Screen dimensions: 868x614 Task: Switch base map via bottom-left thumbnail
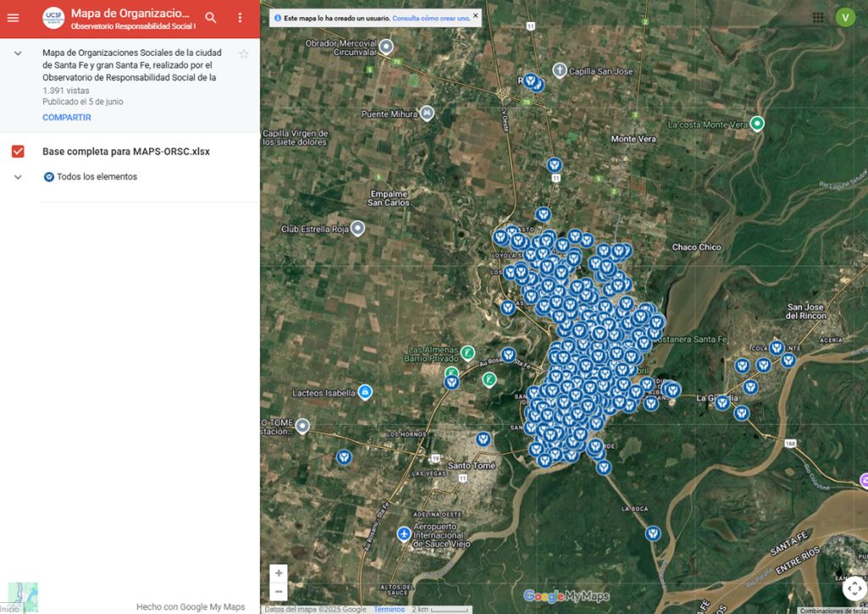click(23, 597)
